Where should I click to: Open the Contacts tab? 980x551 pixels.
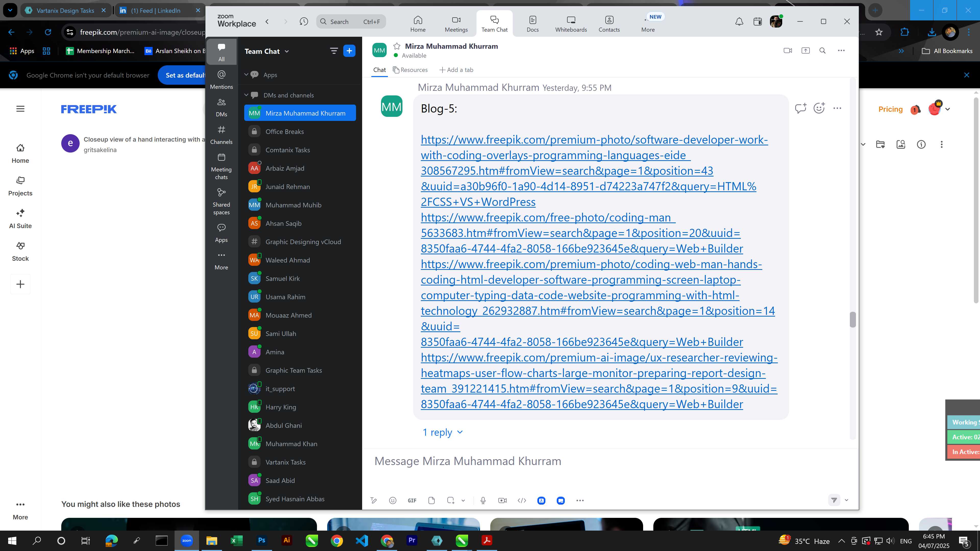pyautogui.click(x=609, y=23)
